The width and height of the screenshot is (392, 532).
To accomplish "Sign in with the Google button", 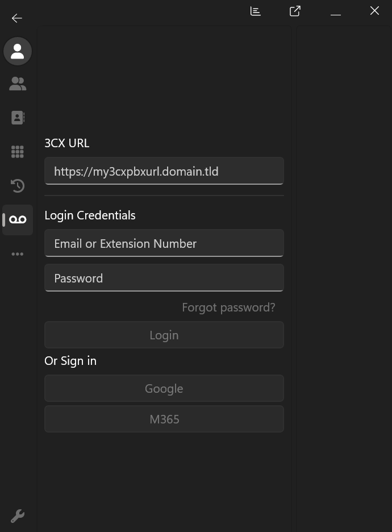I will click(164, 388).
